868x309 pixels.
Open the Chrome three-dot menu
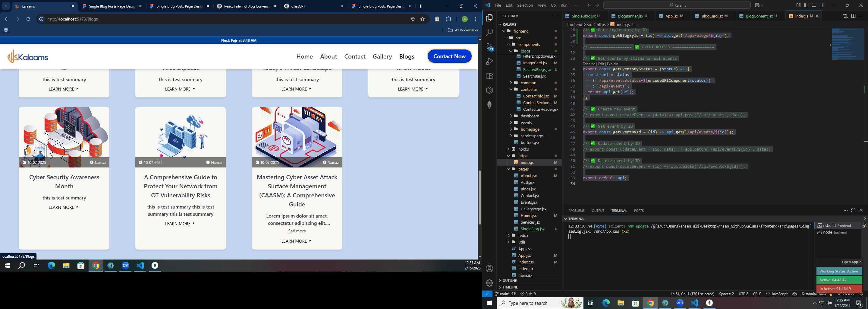pos(476,19)
